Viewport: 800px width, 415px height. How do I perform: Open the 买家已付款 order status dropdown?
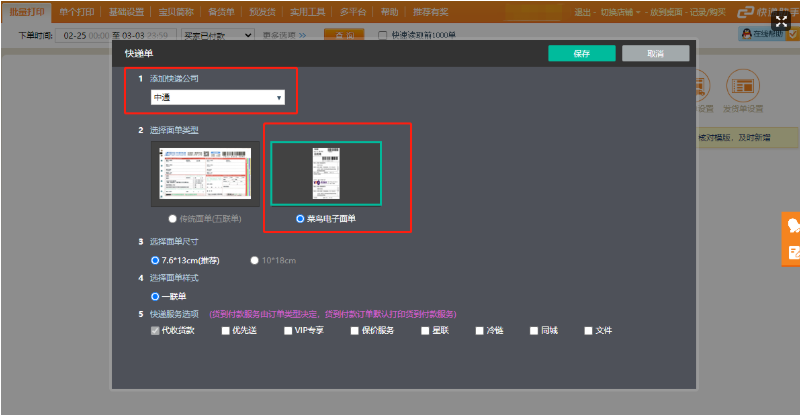[217, 35]
